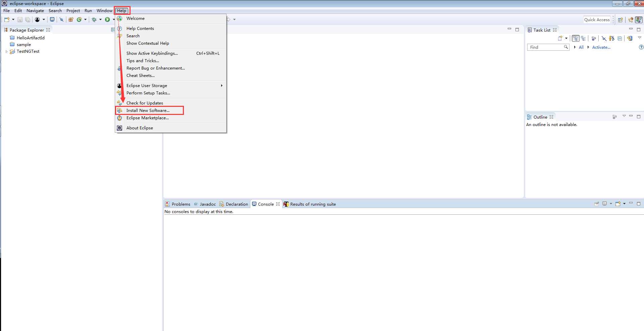The width and height of the screenshot is (644, 331).
Task: Expand the TestNGTest project node
Action: pyautogui.click(x=6, y=51)
